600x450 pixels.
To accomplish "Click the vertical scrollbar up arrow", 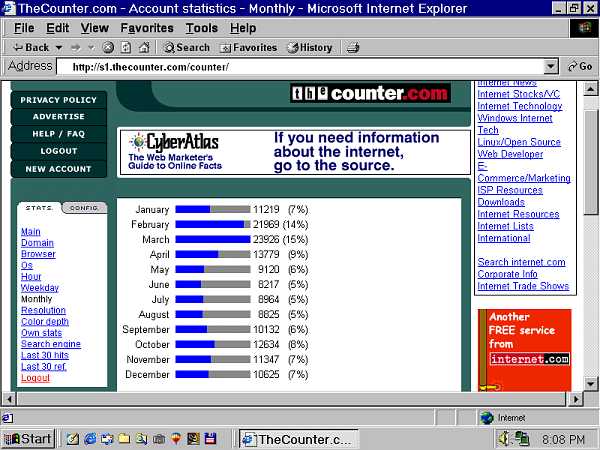I will click(590, 89).
